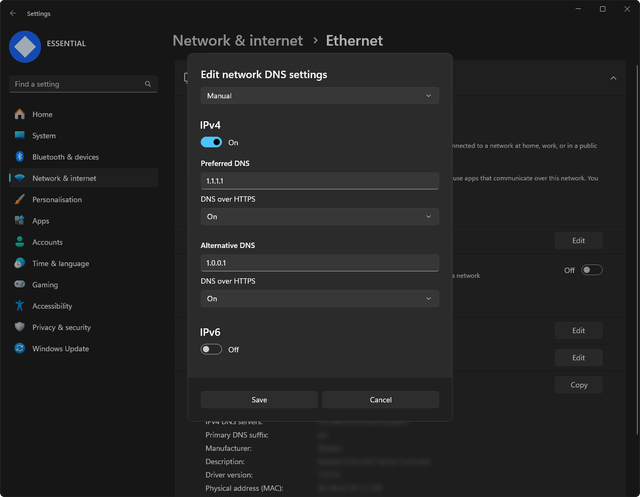The height and width of the screenshot is (497, 640).
Task: Select the Personalisation brush icon
Action: pyautogui.click(x=19, y=199)
